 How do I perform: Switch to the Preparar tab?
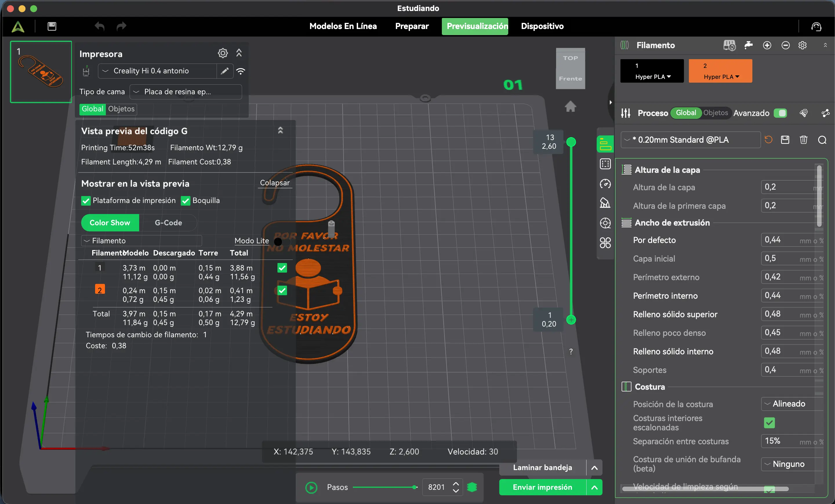(412, 26)
